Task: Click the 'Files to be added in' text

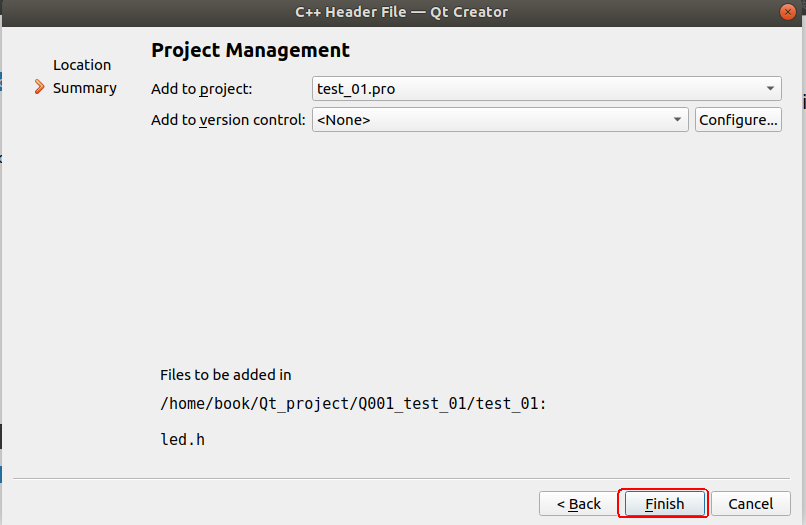Action: 226,375
